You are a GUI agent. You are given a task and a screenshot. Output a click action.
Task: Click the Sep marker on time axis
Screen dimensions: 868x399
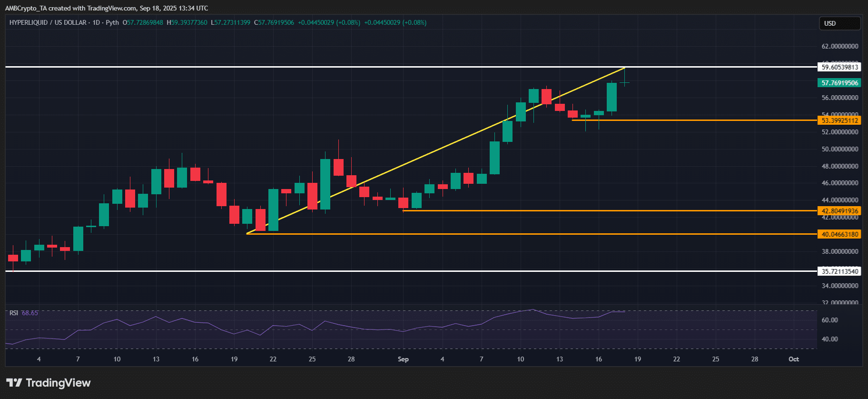point(403,359)
